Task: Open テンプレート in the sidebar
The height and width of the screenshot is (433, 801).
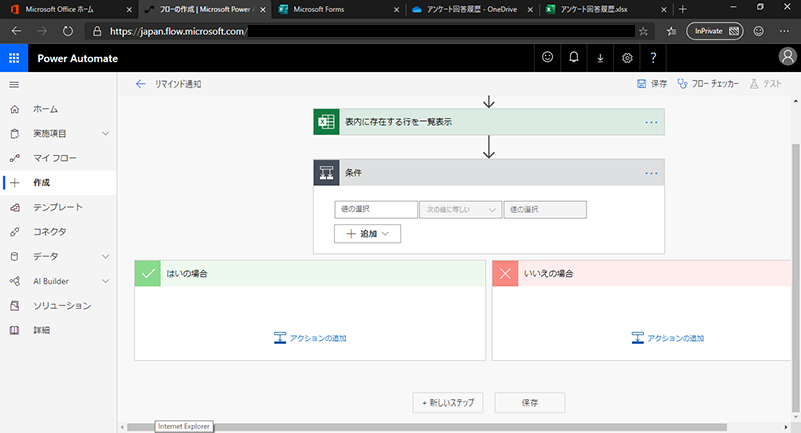Action: [x=58, y=207]
